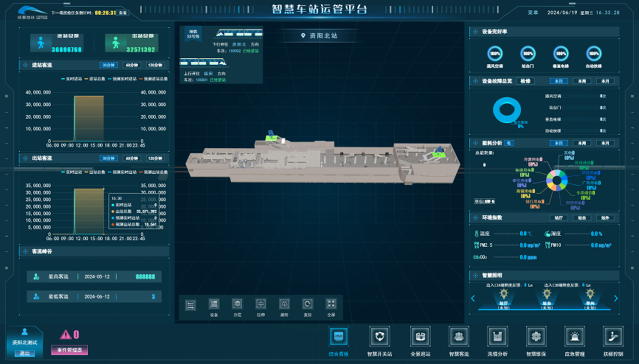The height and width of the screenshot is (364, 639).
Task: Switch 设备故障总览 to 本周
Action: tap(582, 81)
